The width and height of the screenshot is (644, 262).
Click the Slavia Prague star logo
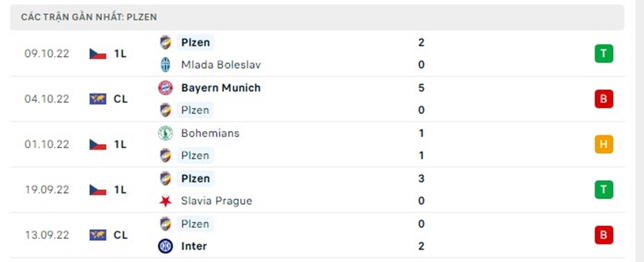(x=166, y=201)
